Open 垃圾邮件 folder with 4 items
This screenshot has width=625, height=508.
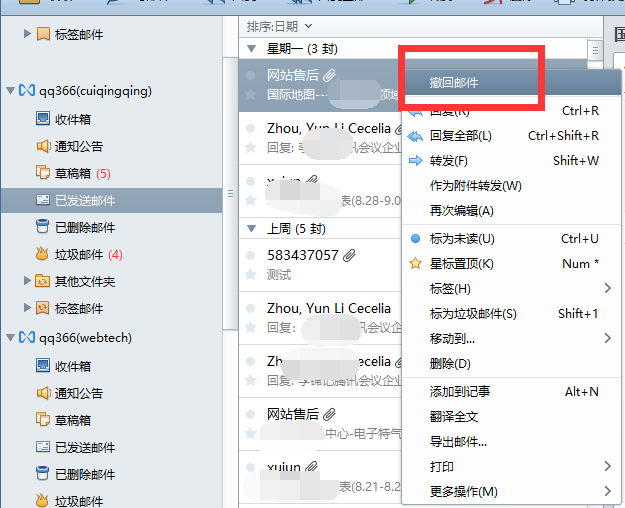click(77, 254)
